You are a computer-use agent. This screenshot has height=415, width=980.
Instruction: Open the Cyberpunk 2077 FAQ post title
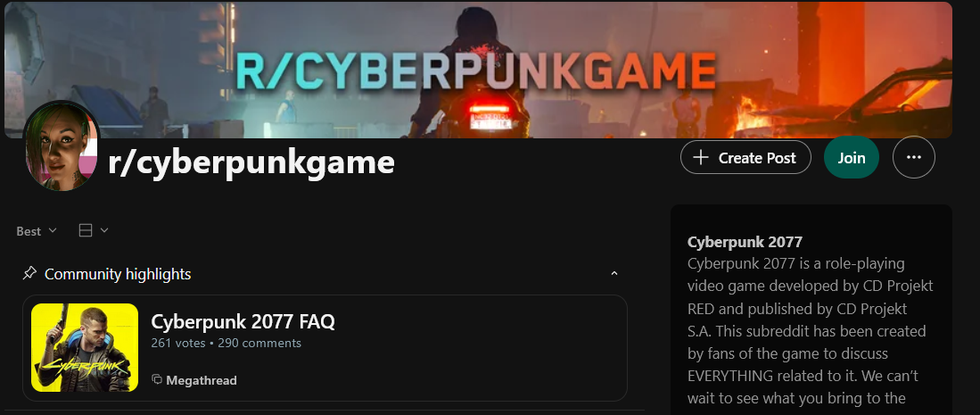243,321
